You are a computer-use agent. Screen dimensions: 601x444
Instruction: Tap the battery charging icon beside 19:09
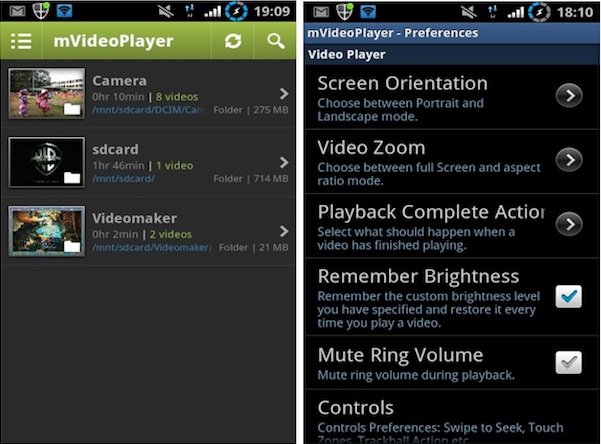[x=236, y=11]
